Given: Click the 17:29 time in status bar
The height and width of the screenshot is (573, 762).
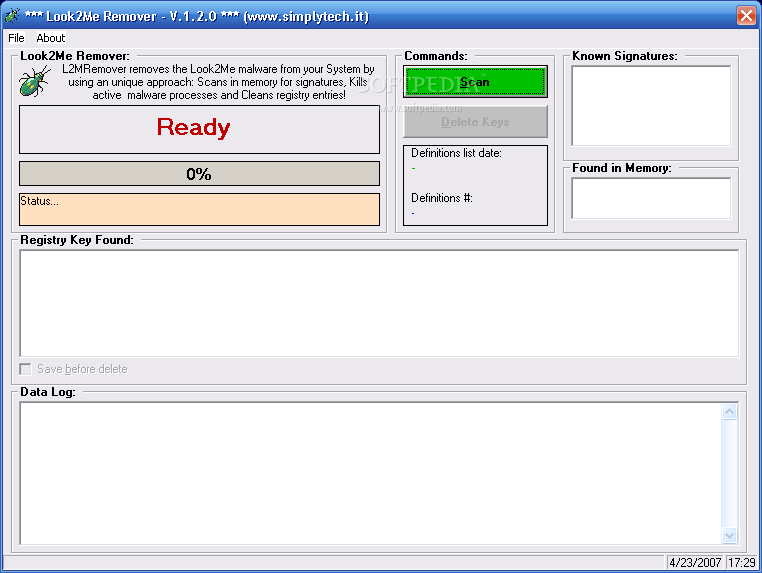Looking at the screenshot, I should (x=742, y=562).
